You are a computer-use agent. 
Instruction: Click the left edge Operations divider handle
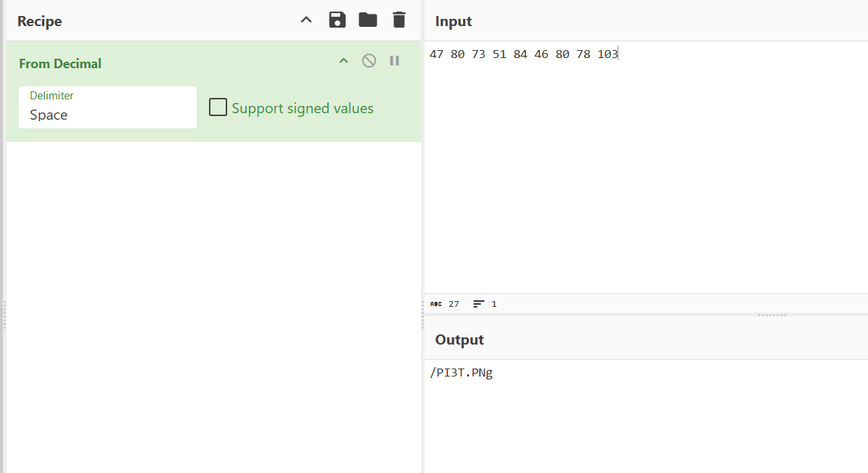click(4, 315)
